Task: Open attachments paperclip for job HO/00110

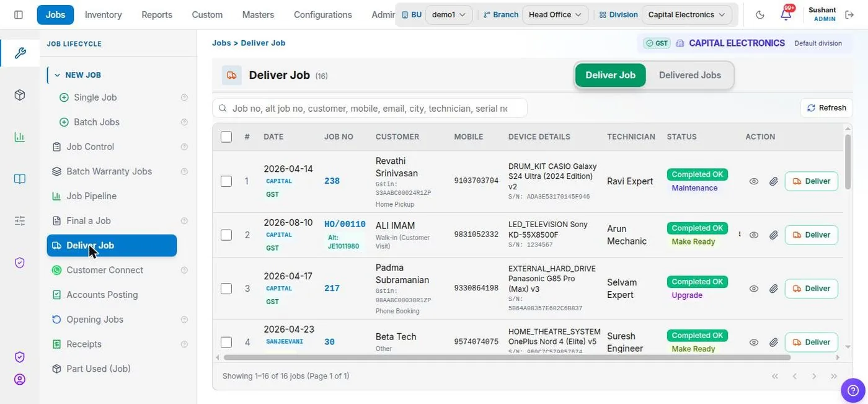Action: tap(774, 235)
